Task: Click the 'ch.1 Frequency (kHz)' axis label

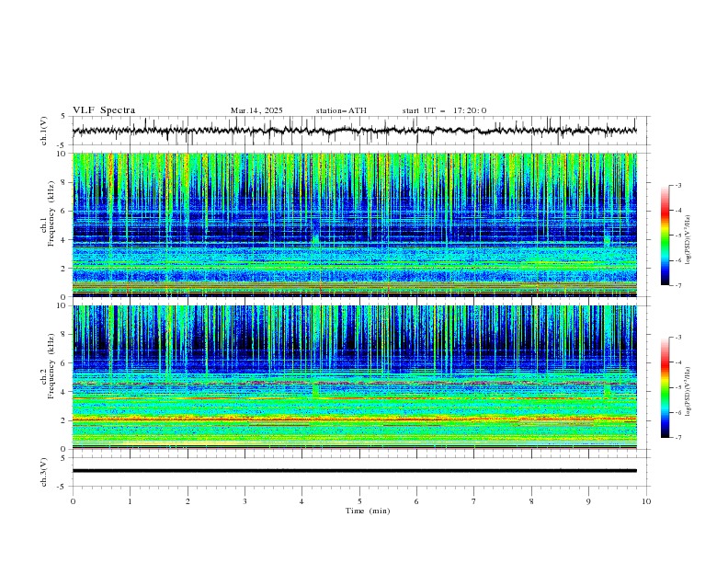Action: tap(48, 213)
